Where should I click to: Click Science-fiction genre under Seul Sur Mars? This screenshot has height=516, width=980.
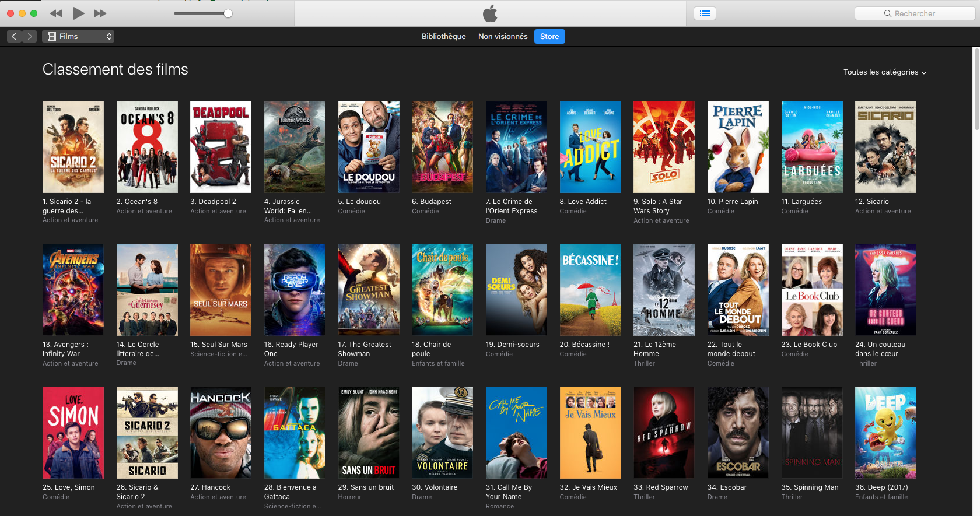[219, 354]
